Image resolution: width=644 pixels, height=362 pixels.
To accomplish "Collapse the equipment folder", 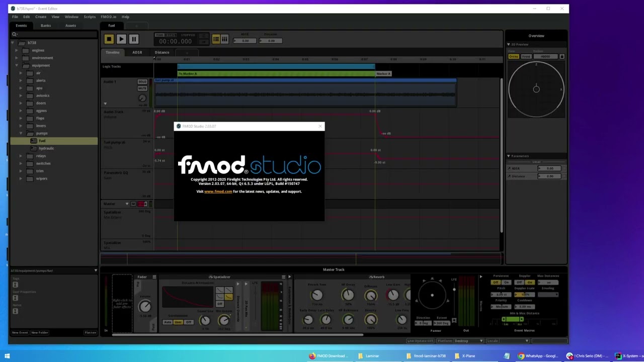I will tap(16, 65).
